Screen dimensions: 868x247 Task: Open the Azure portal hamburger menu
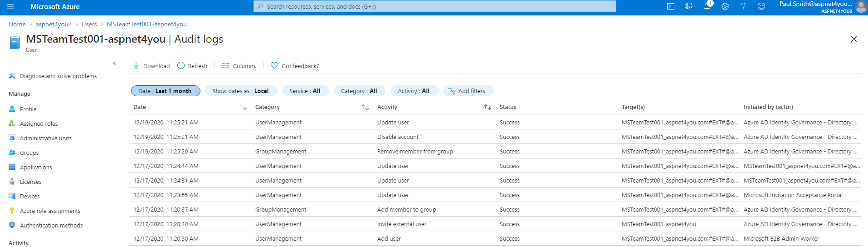coord(10,6)
